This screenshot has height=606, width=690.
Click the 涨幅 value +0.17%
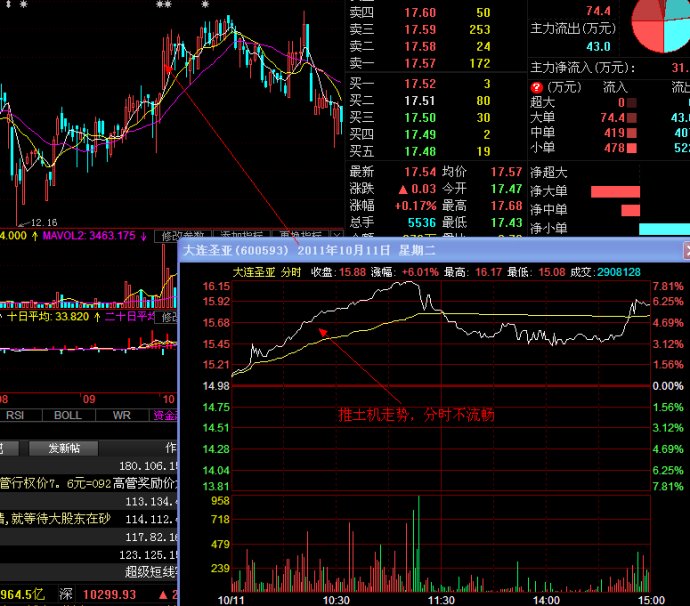[x=415, y=206]
